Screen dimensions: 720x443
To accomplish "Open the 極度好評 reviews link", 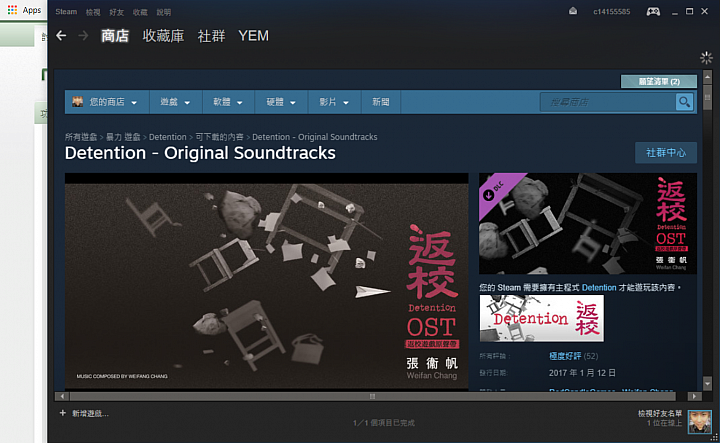I will click(565, 356).
